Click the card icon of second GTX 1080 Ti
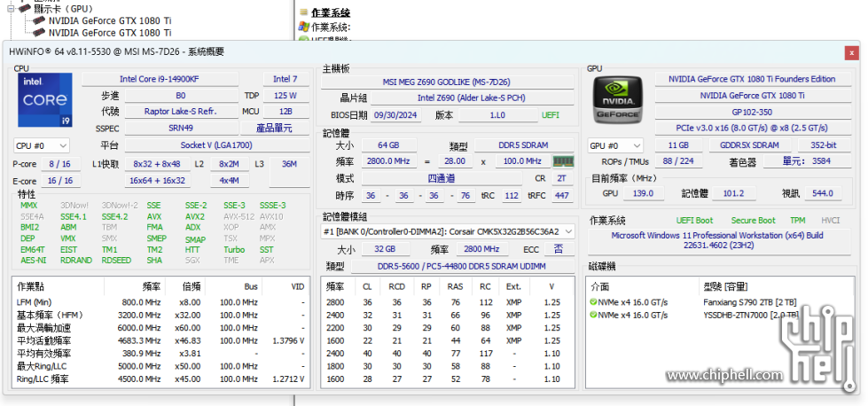Screen dimensions: 868x406 click(x=39, y=33)
